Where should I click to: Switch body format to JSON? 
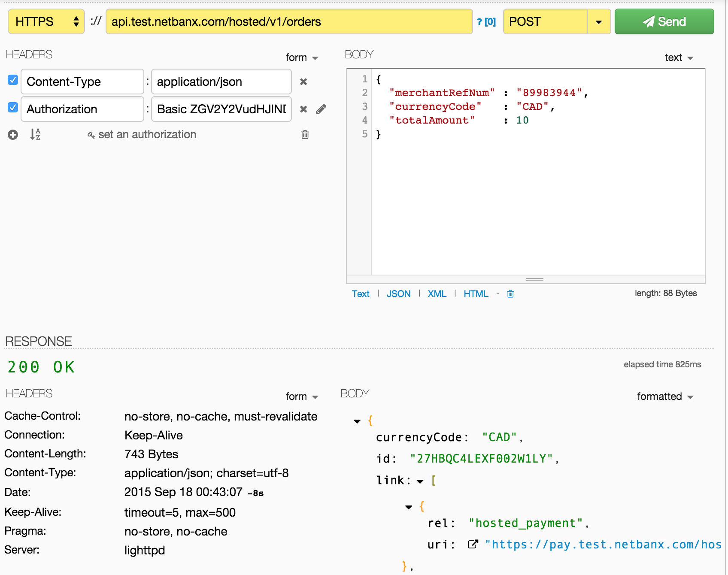tap(398, 294)
